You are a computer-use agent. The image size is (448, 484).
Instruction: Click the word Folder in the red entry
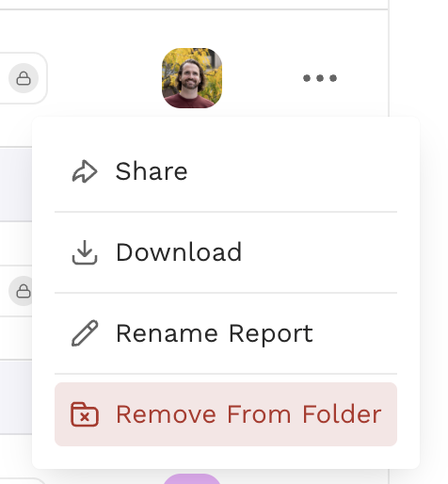coord(342,414)
